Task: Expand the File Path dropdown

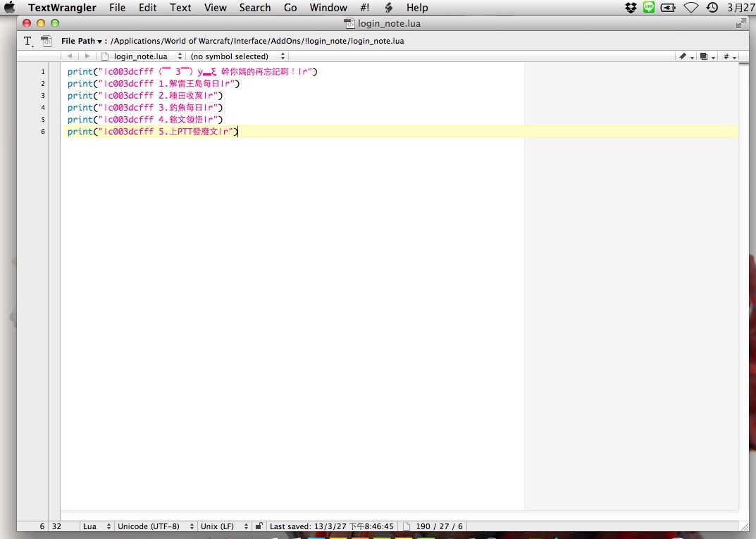Action: pyautogui.click(x=82, y=41)
